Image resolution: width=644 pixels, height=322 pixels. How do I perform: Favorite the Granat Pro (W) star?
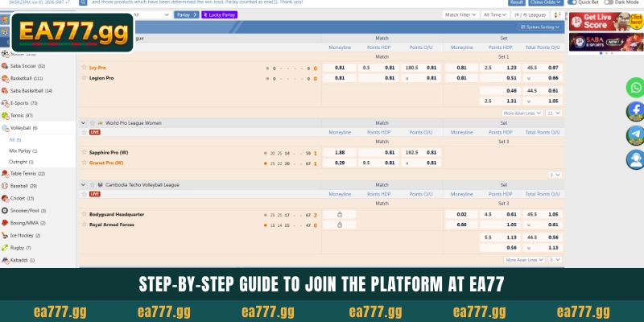pos(85,163)
